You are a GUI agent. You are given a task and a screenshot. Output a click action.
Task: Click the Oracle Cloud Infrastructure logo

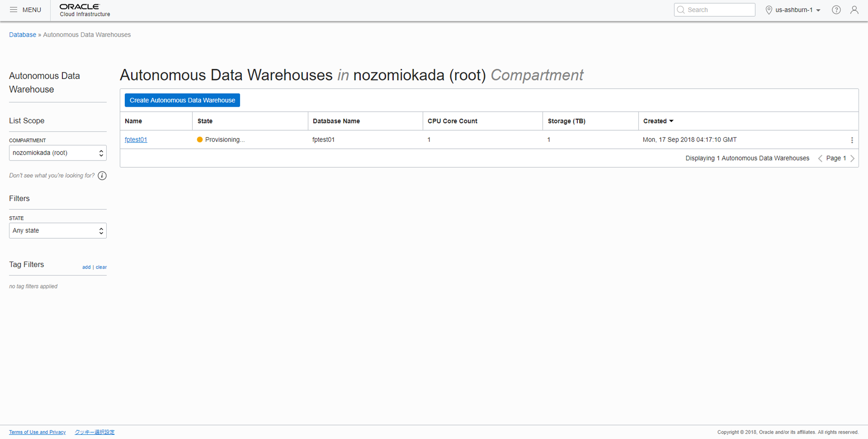click(85, 10)
